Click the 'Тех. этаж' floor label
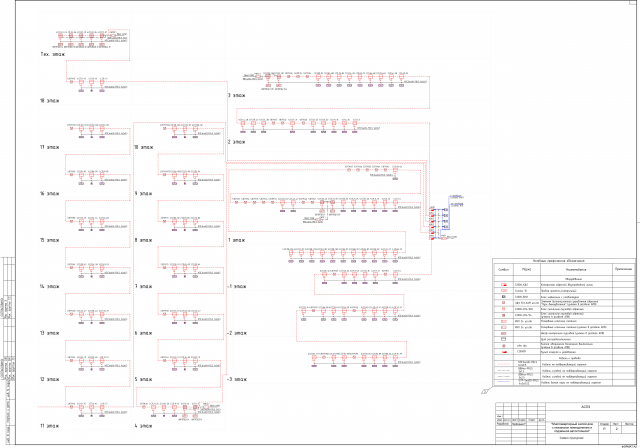This screenshot has width=640, height=448. (52, 54)
